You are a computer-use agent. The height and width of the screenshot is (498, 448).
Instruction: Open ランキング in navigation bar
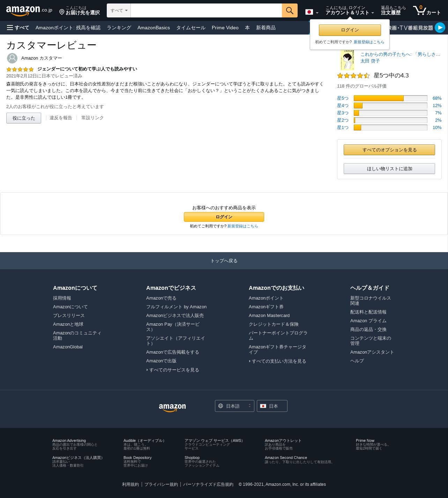point(119,28)
